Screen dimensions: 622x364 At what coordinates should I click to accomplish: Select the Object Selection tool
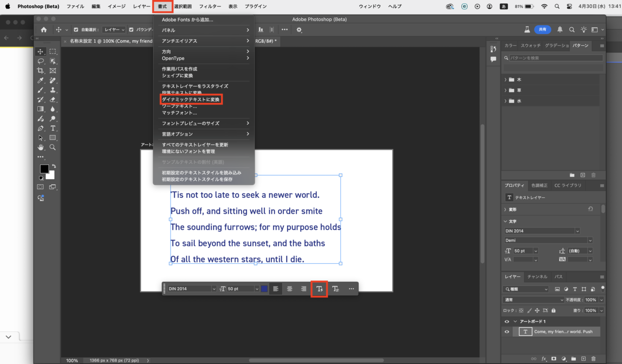click(x=52, y=61)
